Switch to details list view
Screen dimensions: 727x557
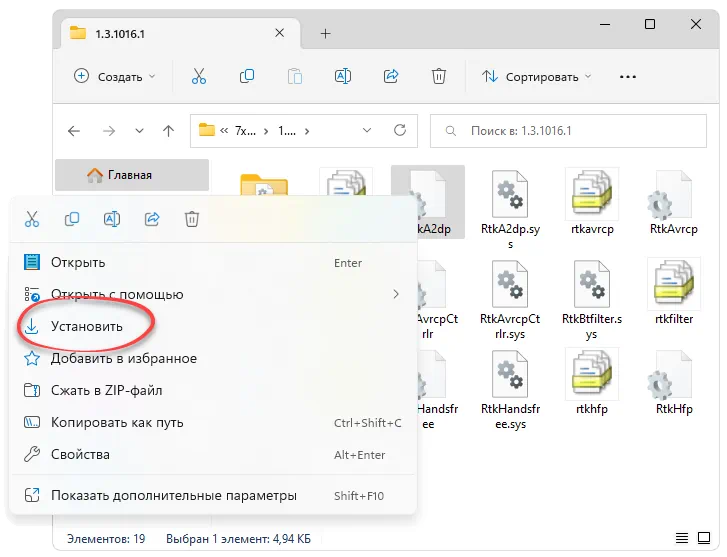coord(682,538)
